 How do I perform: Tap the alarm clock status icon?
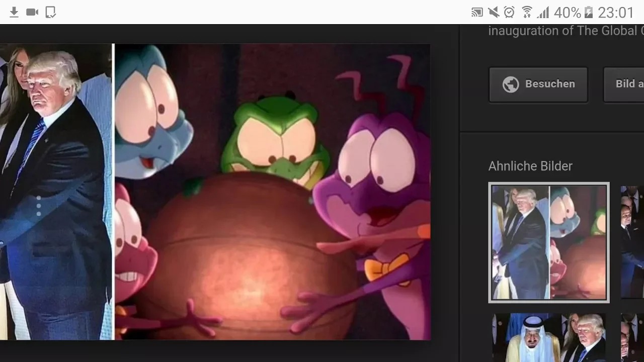[509, 12]
